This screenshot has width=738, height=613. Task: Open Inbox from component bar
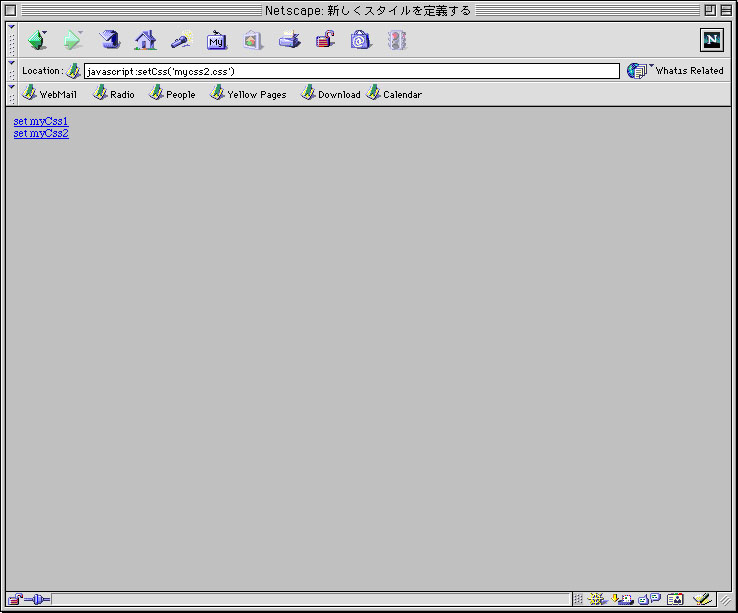coord(622,599)
